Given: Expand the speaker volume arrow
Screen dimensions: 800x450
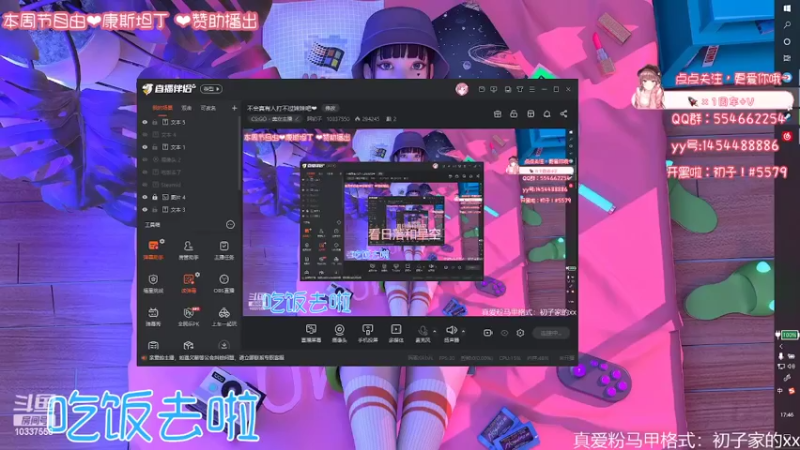Looking at the screenshot, I should [x=463, y=331].
